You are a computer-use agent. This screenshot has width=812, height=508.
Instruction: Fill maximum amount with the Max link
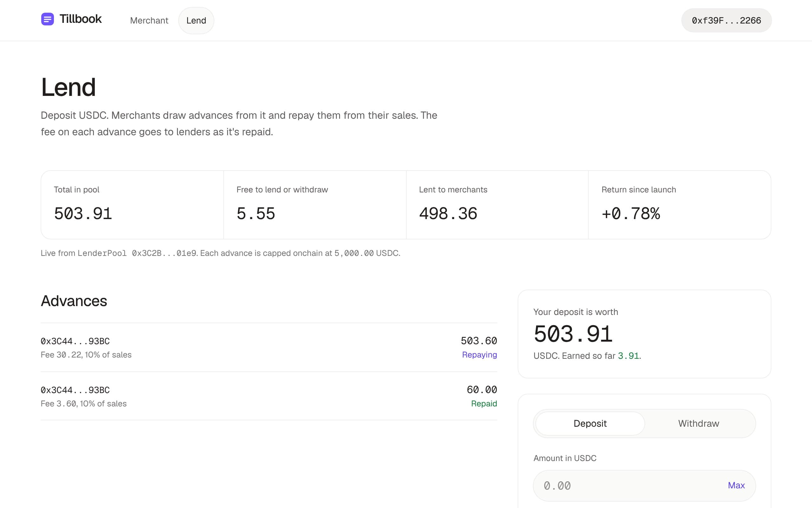tap(736, 485)
